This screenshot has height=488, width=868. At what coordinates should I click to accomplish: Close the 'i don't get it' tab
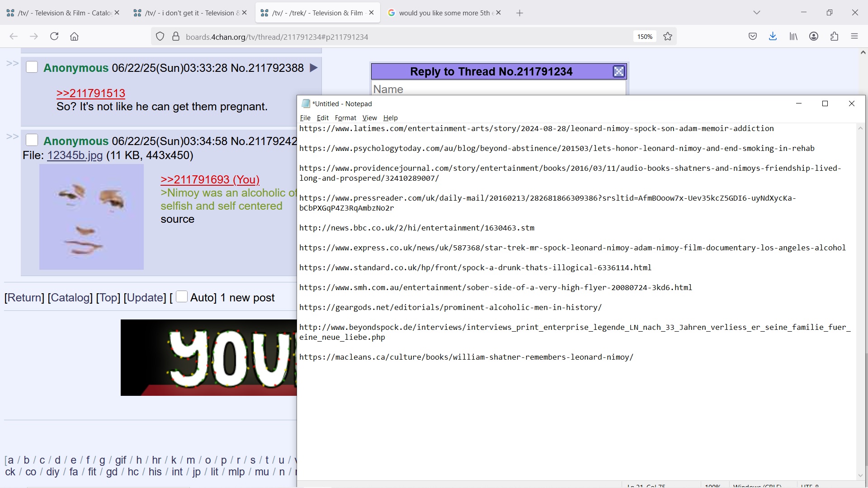click(x=245, y=13)
